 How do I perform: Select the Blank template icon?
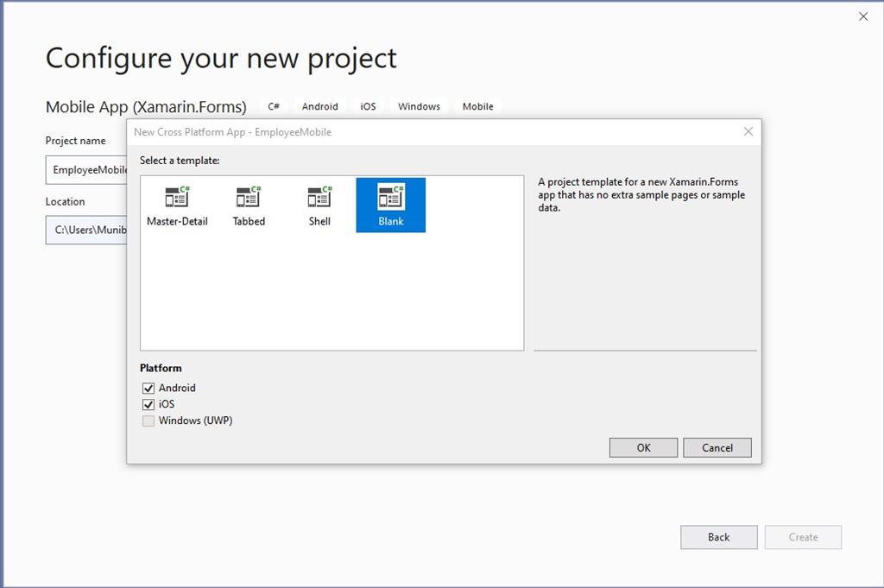391,205
